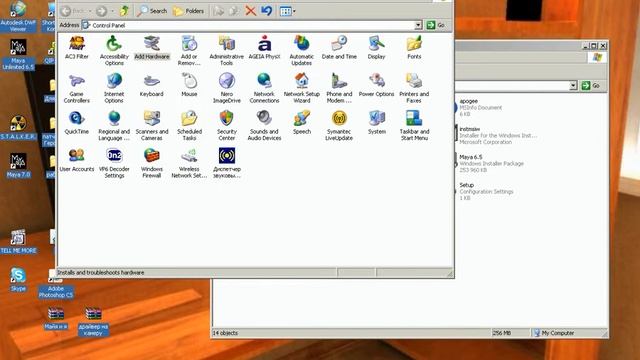Open Windows Firewall
The height and width of the screenshot is (360, 640).
coord(151,163)
